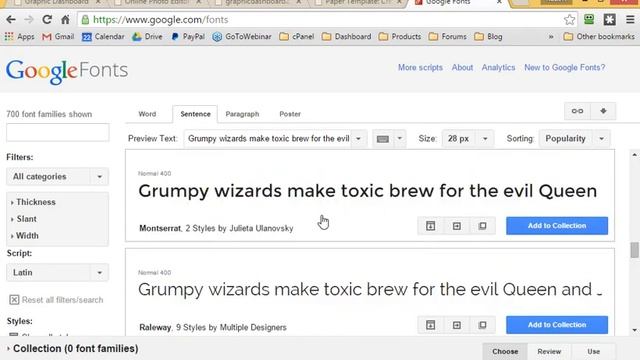Screen dimensions: 640x360
Task: Switch to the Paragraph preview tab
Action: coord(242,114)
